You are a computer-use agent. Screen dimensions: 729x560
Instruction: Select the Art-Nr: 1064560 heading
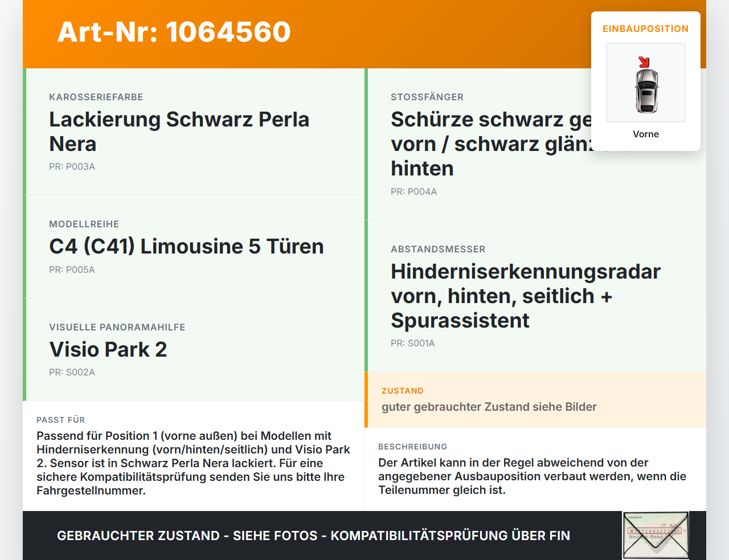(174, 32)
